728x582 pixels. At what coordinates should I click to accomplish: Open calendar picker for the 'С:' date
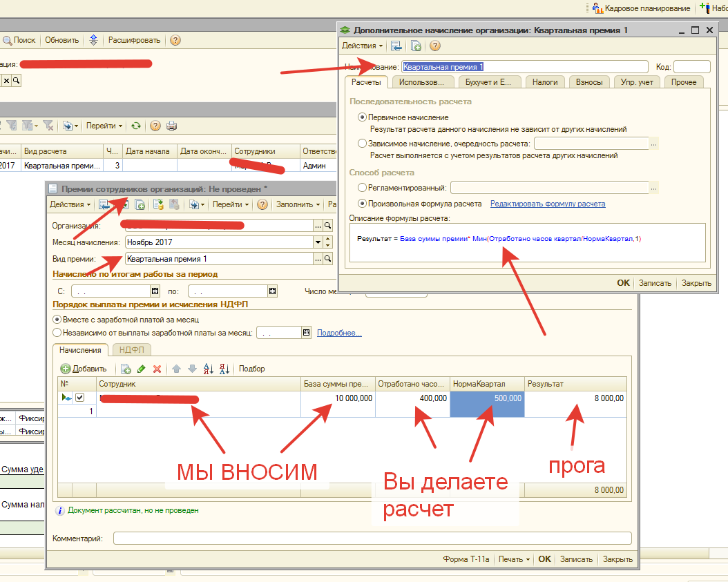click(155, 291)
